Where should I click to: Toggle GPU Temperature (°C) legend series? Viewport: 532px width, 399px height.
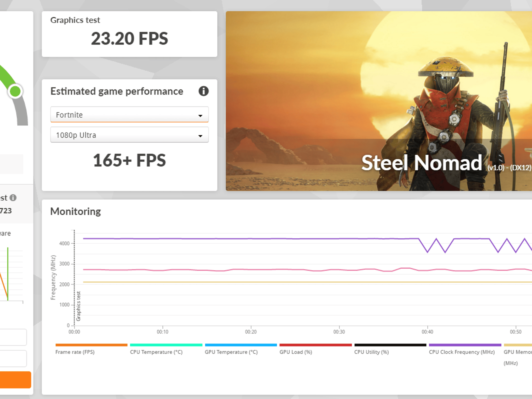tap(231, 352)
